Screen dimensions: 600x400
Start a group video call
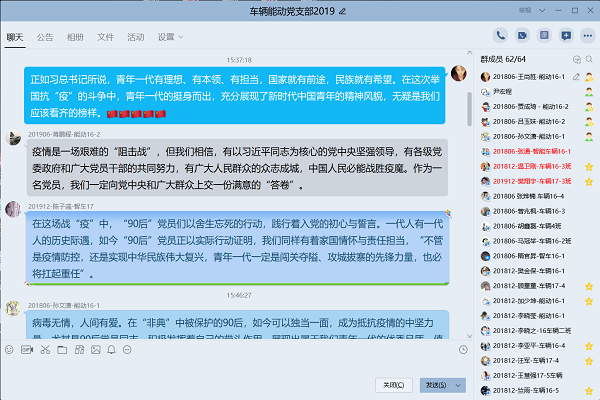[x=522, y=36]
